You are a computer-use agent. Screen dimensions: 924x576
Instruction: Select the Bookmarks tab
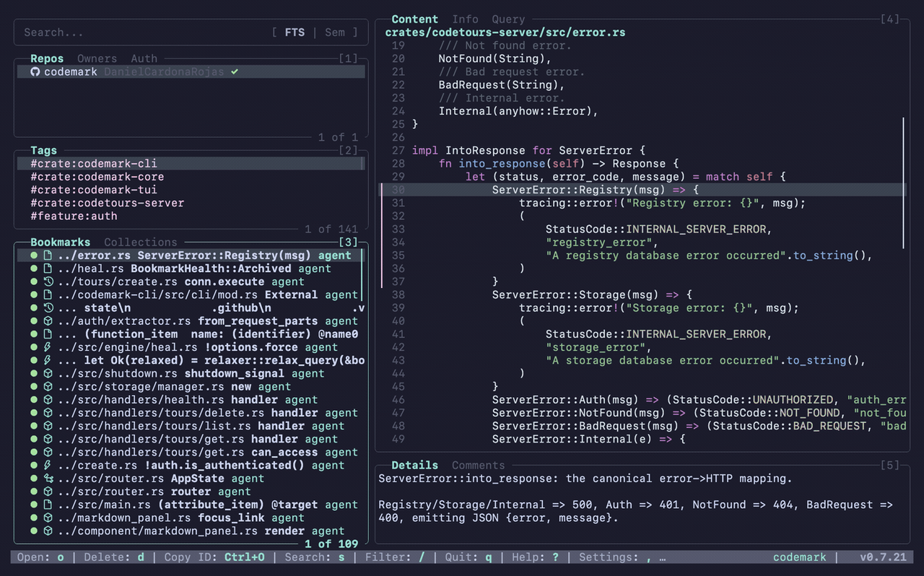coord(61,243)
